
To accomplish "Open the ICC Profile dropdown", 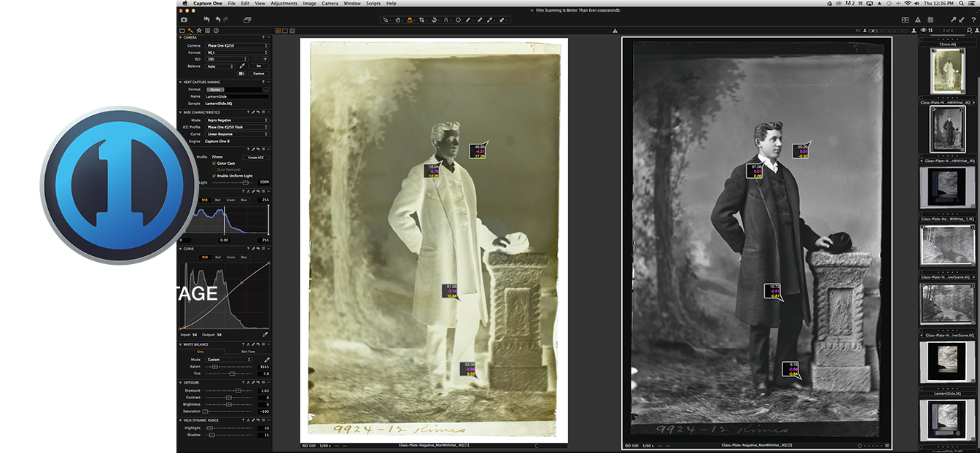I will [x=237, y=127].
